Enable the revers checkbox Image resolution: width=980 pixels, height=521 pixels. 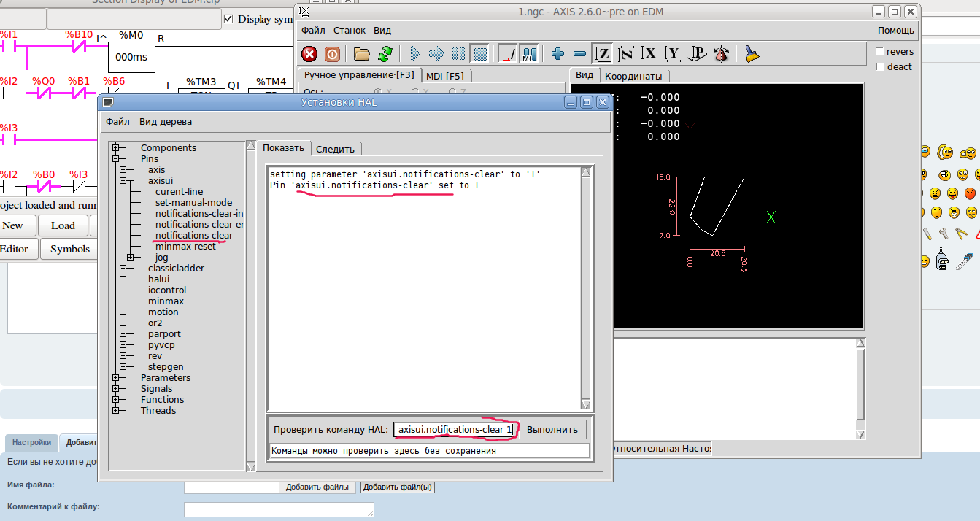(880, 52)
